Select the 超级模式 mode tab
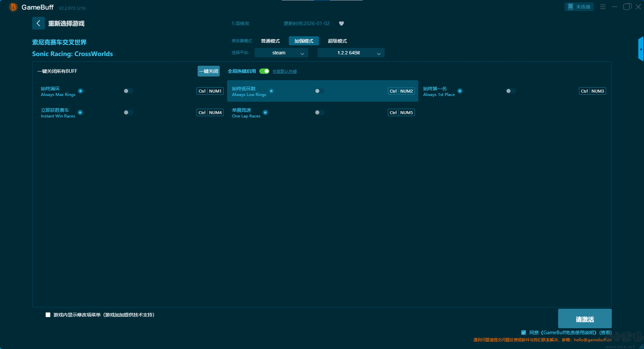This screenshot has height=349, width=644. (337, 41)
